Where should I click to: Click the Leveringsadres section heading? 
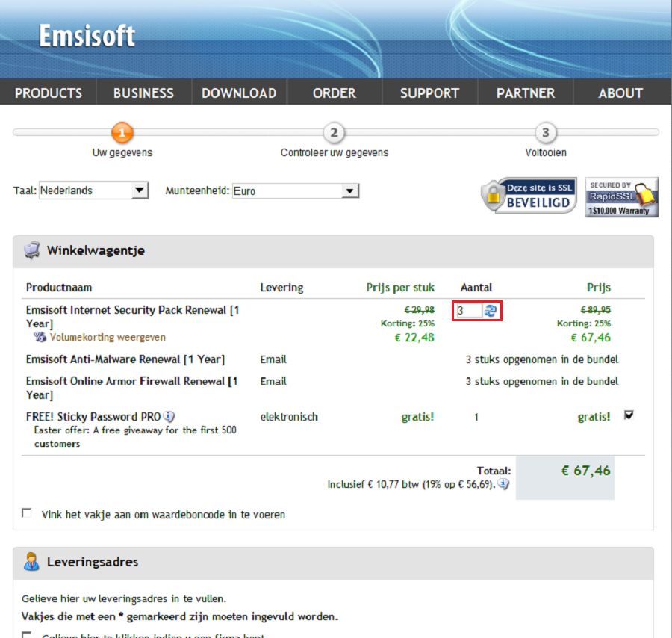coord(93,562)
